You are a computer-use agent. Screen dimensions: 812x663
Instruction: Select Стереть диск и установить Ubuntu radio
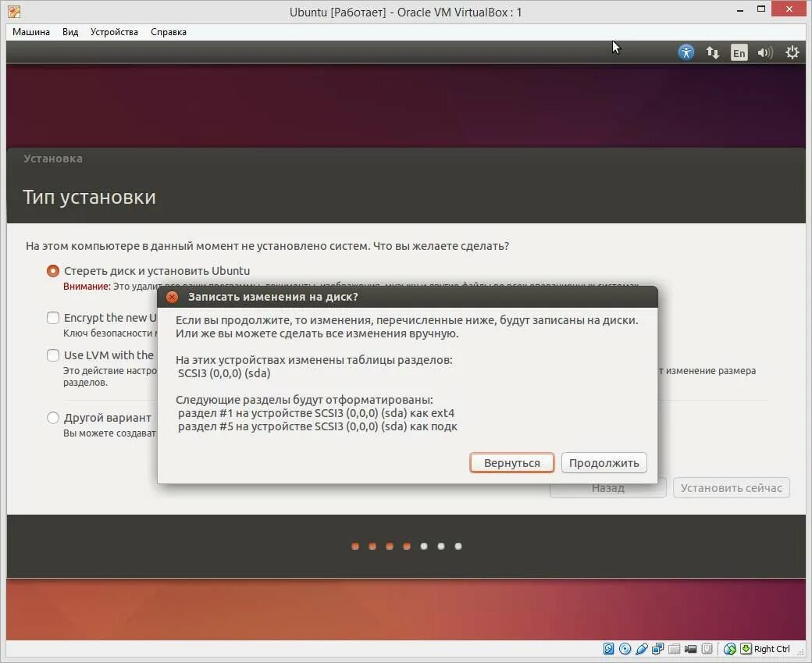53,271
